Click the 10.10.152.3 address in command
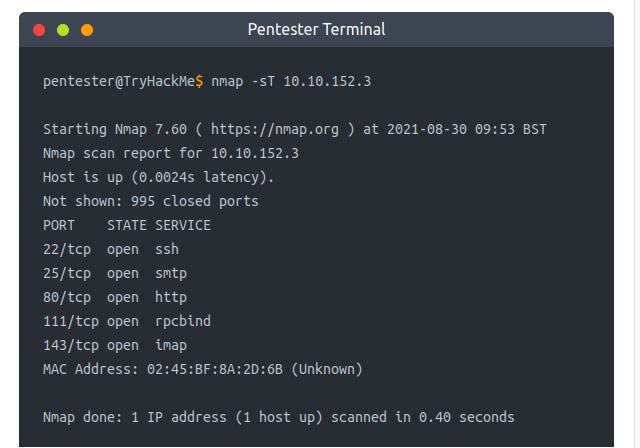The image size is (640, 448). tap(327, 82)
